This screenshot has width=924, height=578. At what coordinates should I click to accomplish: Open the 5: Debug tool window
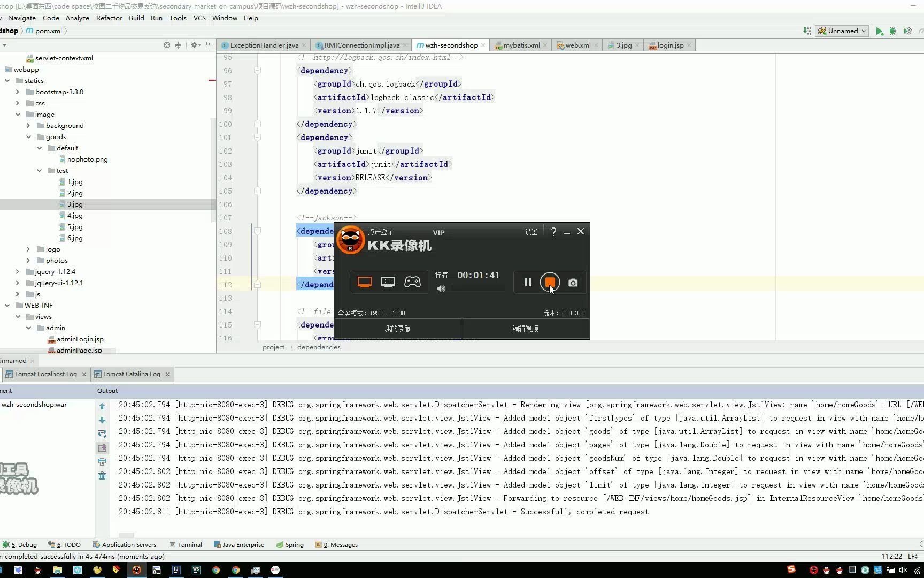click(x=20, y=545)
